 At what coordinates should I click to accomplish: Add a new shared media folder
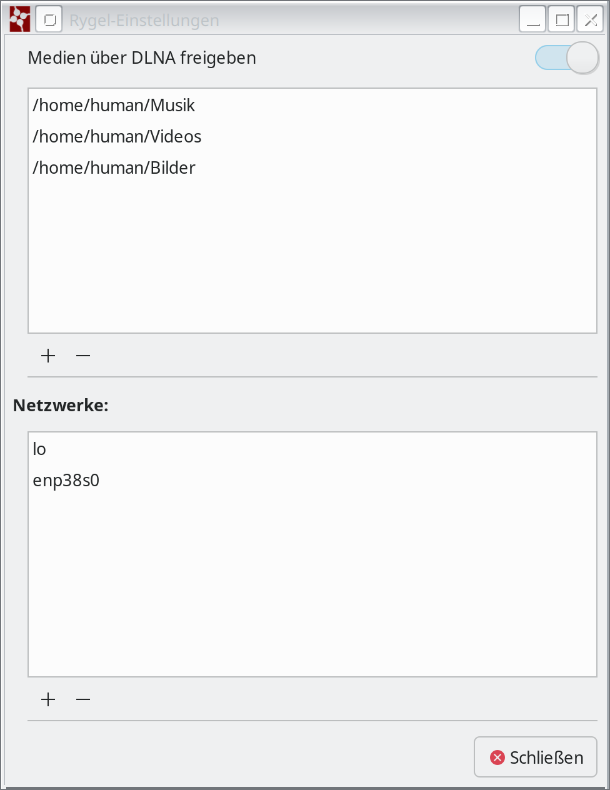click(48, 355)
